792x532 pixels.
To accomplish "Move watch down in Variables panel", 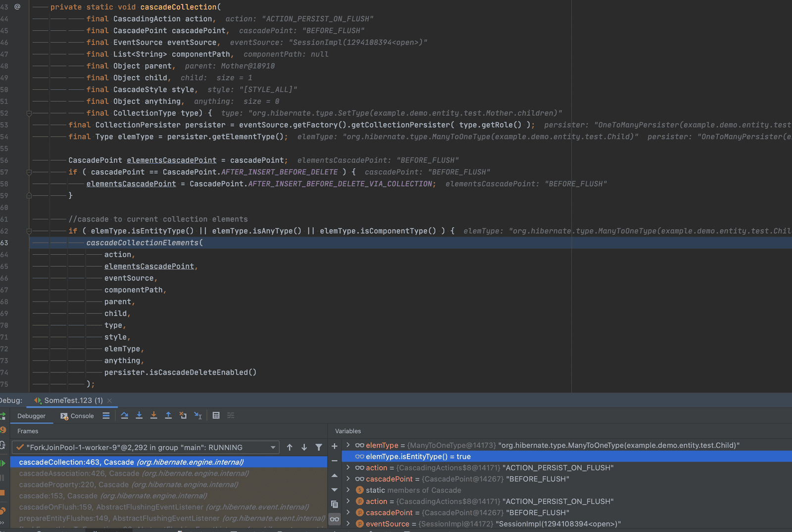I will point(335,490).
